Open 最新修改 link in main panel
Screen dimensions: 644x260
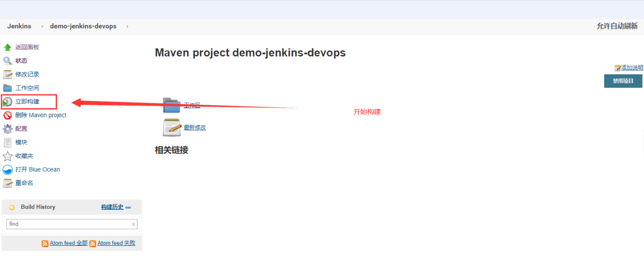(x=195, y=128)
